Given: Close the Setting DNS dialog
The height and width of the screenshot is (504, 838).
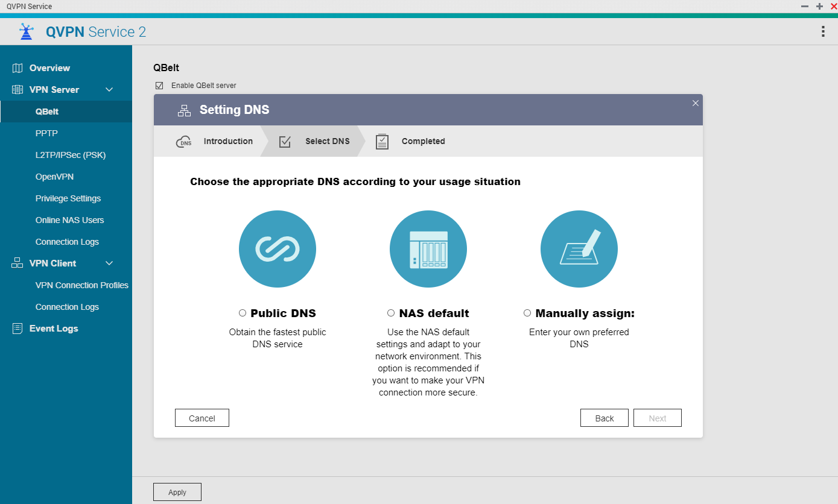Looking at the screenshot, I should (x=696, y=103).
